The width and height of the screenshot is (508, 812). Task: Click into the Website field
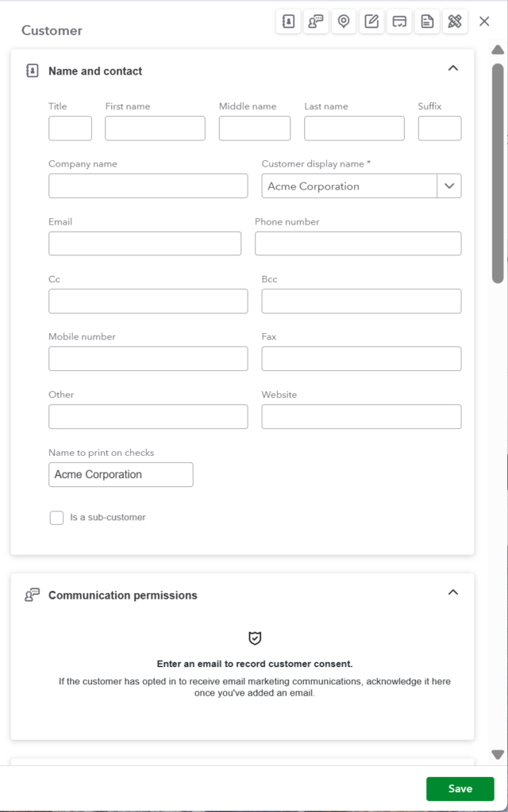[361, 416]
